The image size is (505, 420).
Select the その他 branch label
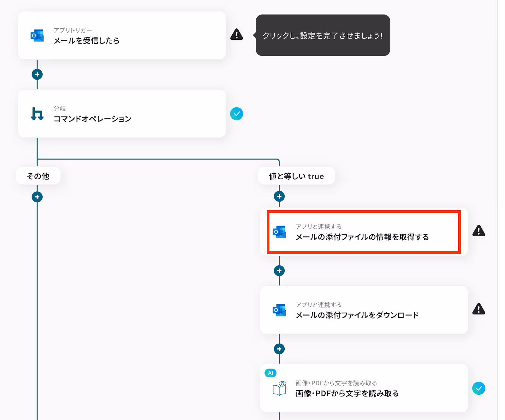[38, 176]
